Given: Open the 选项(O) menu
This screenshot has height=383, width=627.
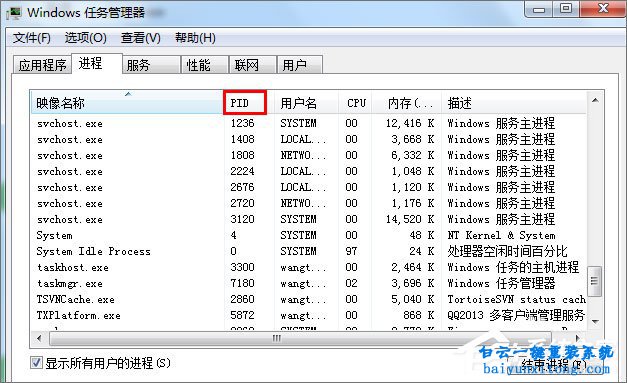Looking at the screenshot, I should [86, 38].
